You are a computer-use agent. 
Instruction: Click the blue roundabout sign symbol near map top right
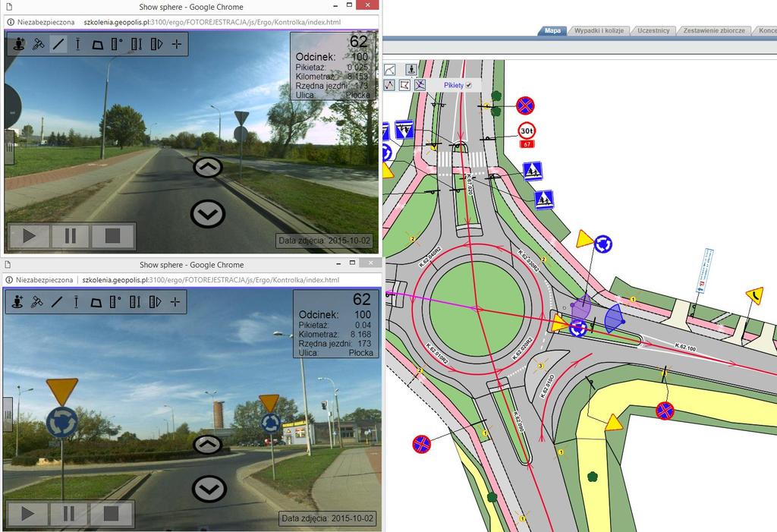point(603,244)
